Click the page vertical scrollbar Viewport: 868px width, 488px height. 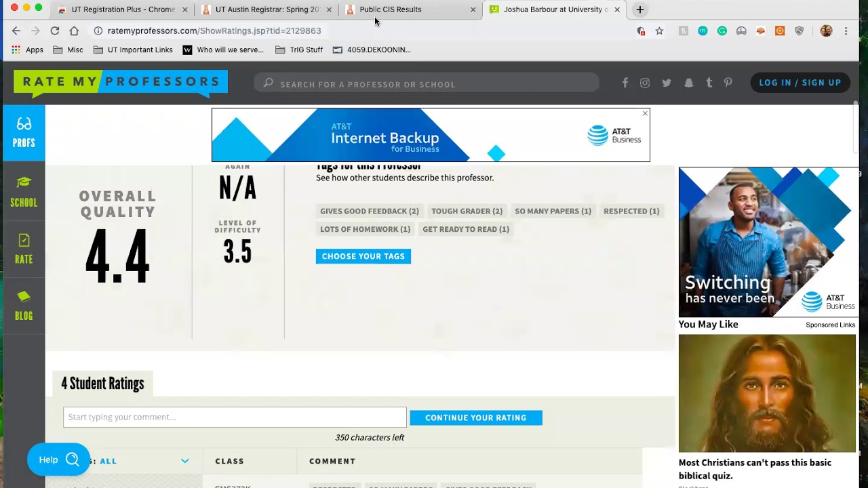(856, 129)
